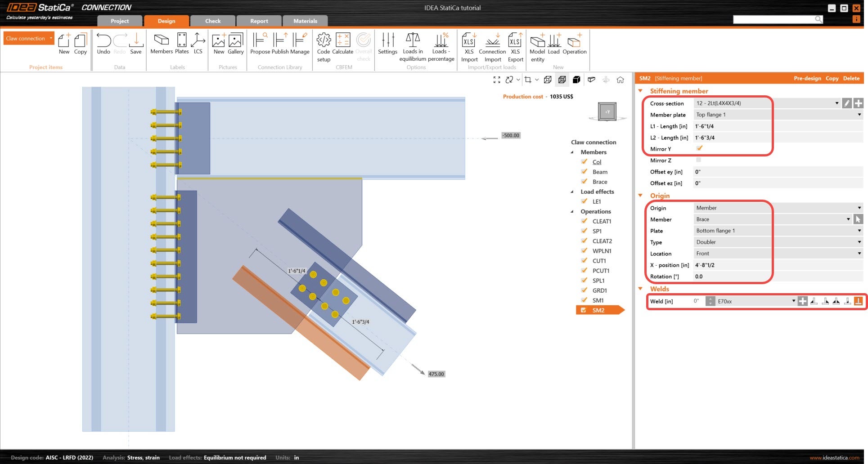Delete the SM2 stiffening member
Screen dimensions: 868x464
click(x=851, y=78)
